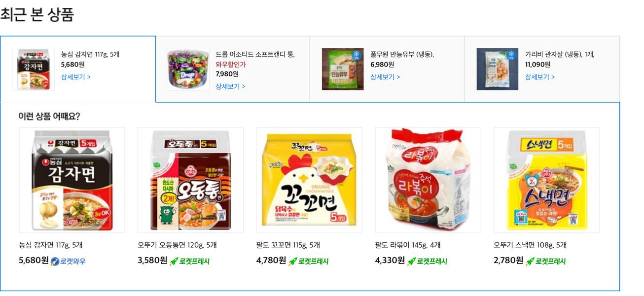Select the 가리비 관자살 recently viewed tab
644x296 pixels.
[542, 69]
